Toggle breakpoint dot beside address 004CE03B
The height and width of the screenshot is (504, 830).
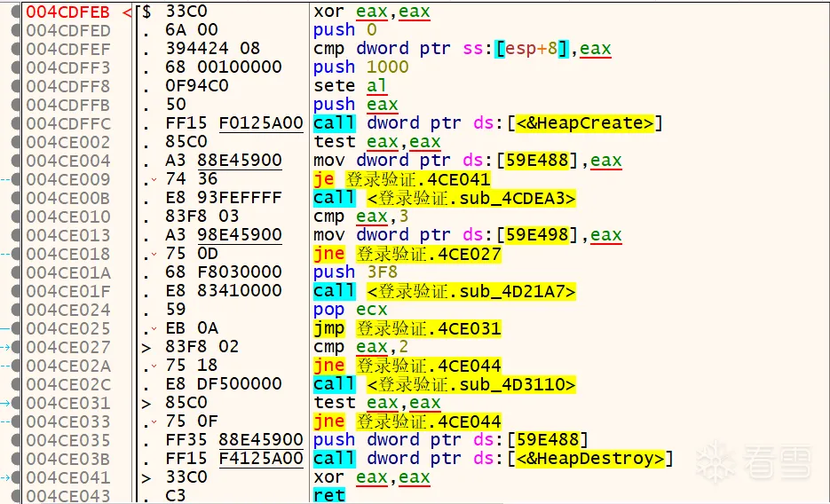pyautogui.click(x=15, y=459)
